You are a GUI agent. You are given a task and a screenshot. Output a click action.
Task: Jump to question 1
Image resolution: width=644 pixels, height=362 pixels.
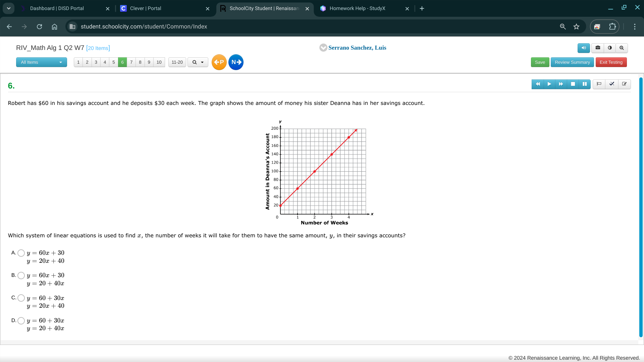pos(78,62)
